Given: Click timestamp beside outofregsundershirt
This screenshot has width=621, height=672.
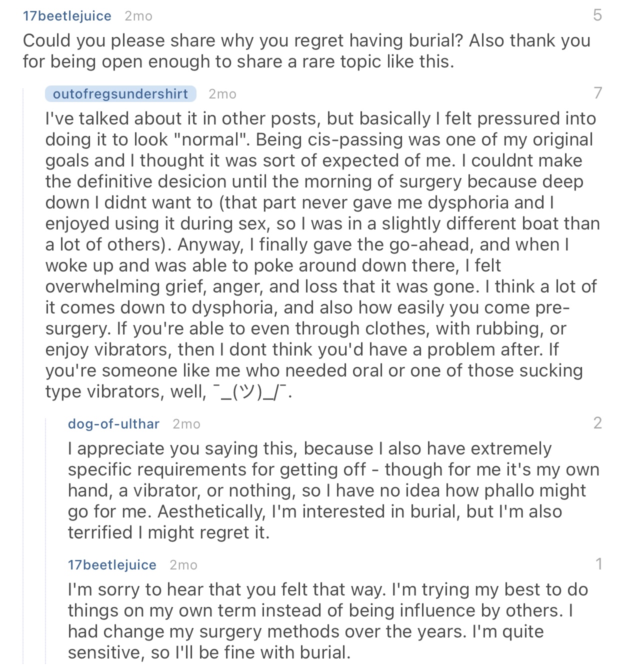Looking at the screenshot, I should [222, 94].
